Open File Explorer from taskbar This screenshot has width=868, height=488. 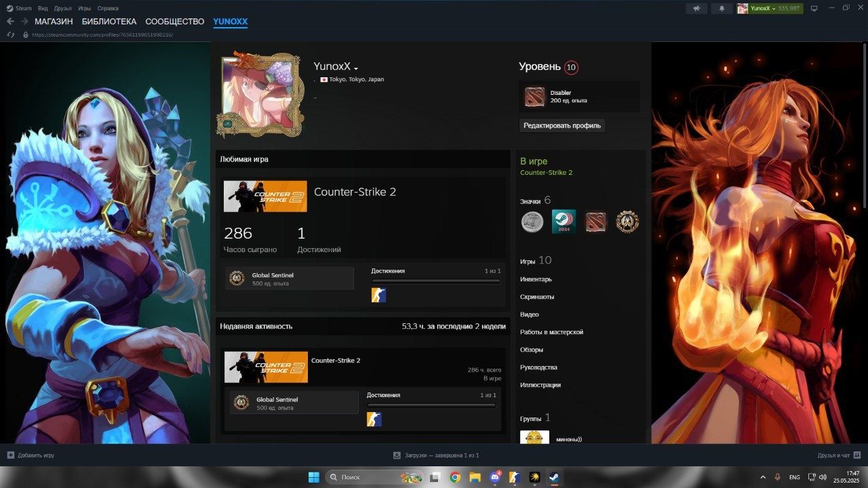(475, 477)
